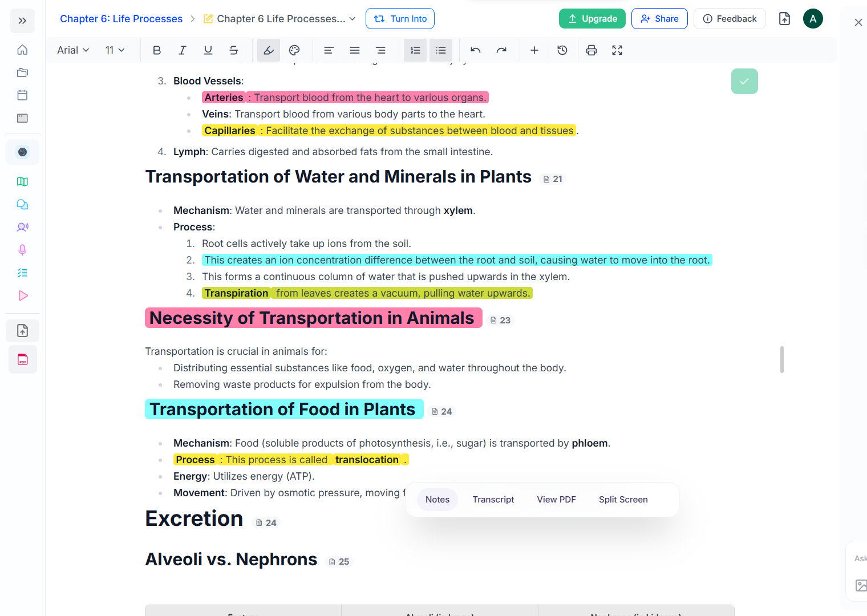Click page 24 badge beside Excretion
This screenshot has width=867, height=616.
tap(266, 523)
